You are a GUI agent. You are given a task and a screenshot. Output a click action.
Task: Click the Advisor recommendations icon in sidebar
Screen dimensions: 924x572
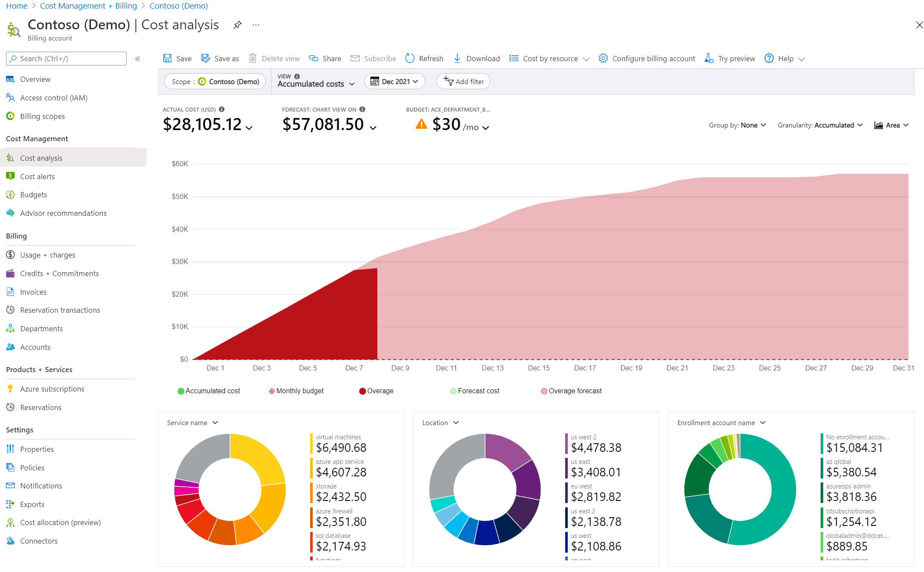(x=12, y=212)
